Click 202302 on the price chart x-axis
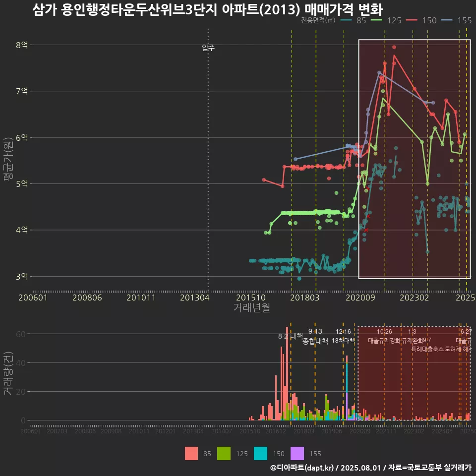The height and width of the screenshot is (476, 476). 415,297
